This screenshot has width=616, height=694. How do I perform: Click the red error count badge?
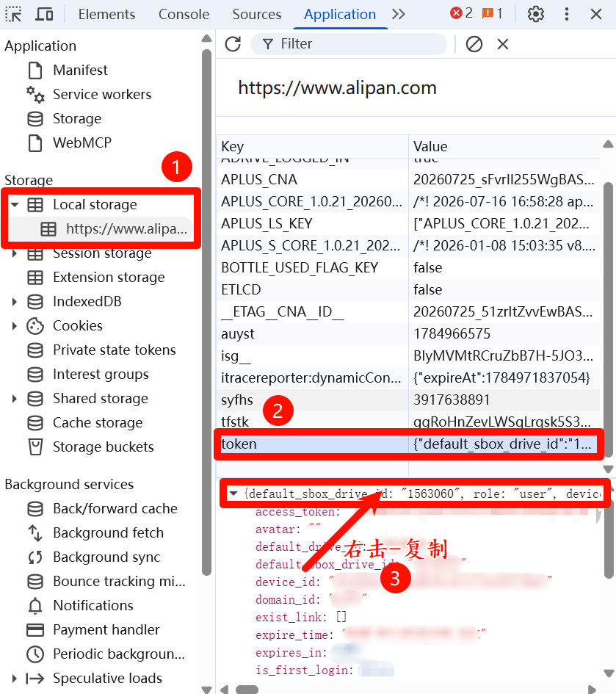(x=461, y=13)
